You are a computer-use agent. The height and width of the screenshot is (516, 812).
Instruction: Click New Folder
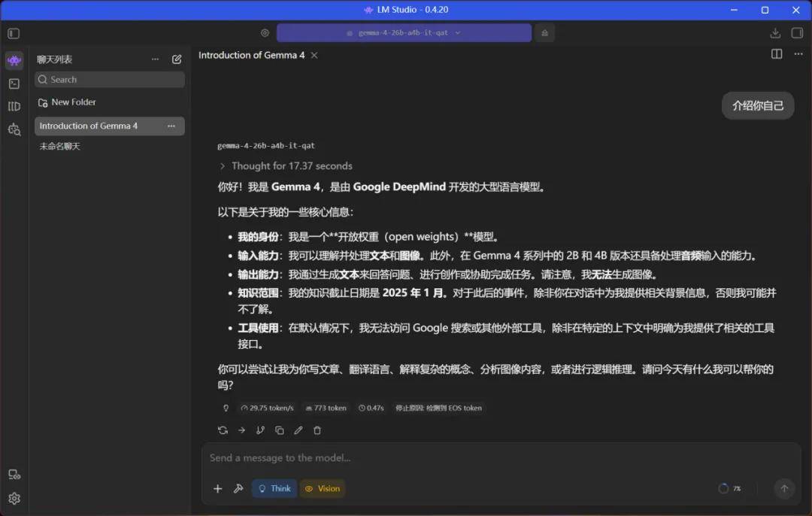(x=68, y=102)
